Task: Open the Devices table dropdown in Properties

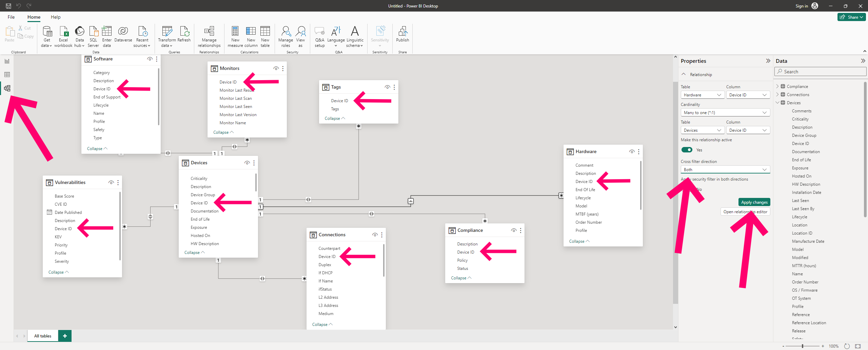Action: point(703,130)
